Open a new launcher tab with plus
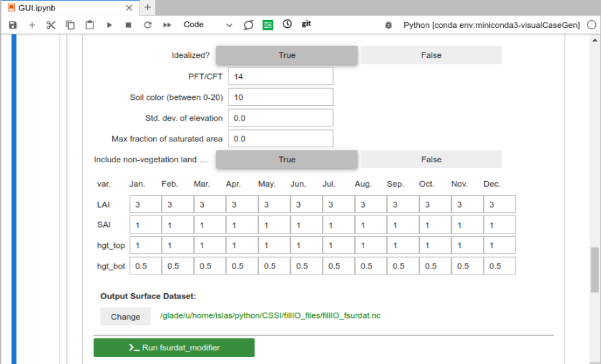This screenshot has height=364, width=601. point(148,8)
